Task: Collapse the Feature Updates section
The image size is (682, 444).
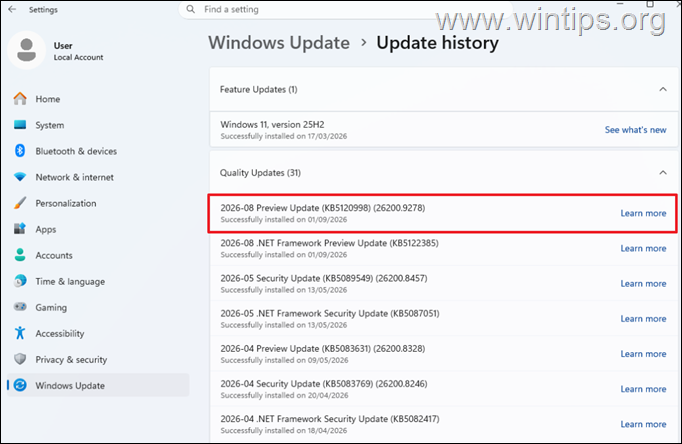Action: (663, 89)
